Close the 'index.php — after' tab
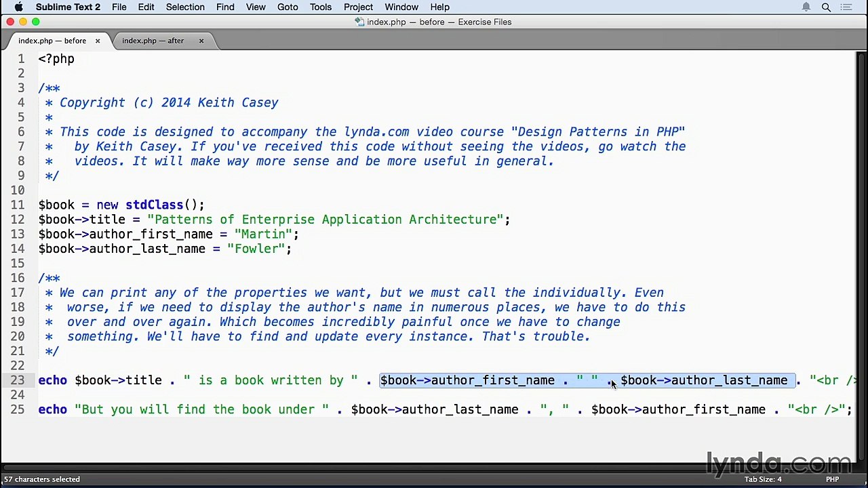Screen dimensions: 868x488 [201, 41]
